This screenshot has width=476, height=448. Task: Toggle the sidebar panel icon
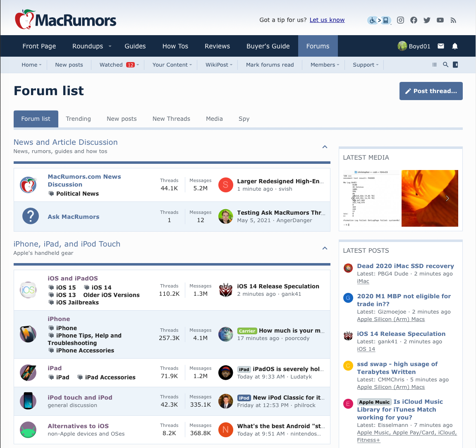click(455, 65)
